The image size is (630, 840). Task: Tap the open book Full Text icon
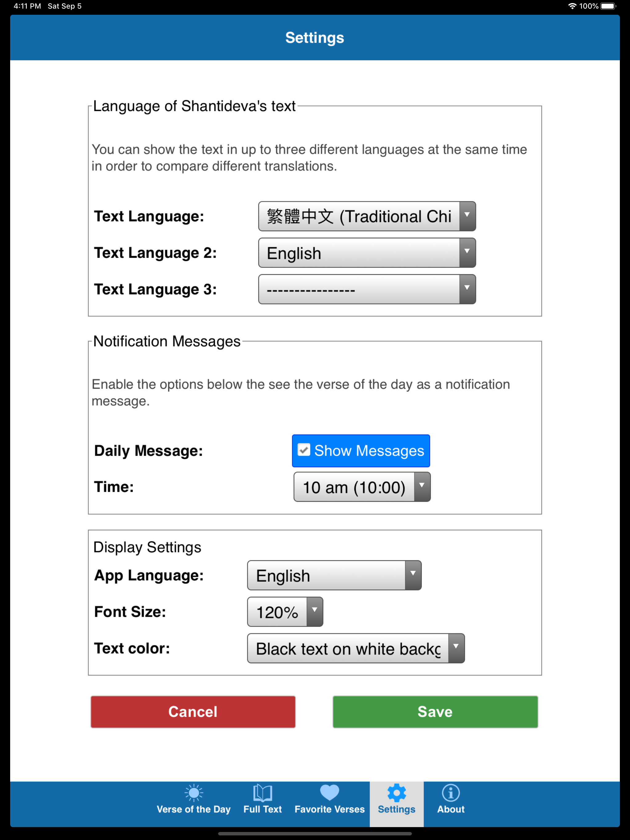pyautogui.click(x=263, y=793)
